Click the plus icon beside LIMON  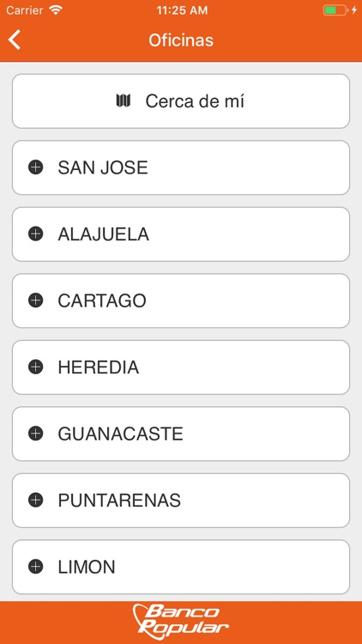click(36, 567)
